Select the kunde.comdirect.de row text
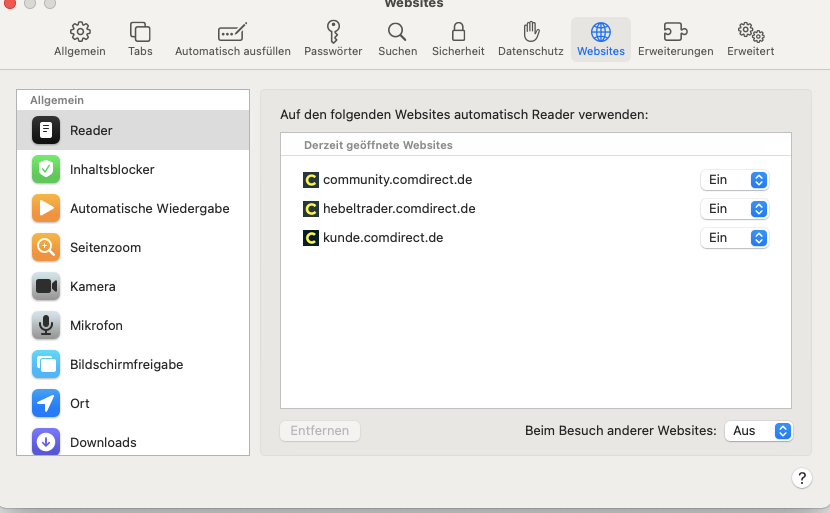Screen dimensions: 830x513 [x=383, y=238]
